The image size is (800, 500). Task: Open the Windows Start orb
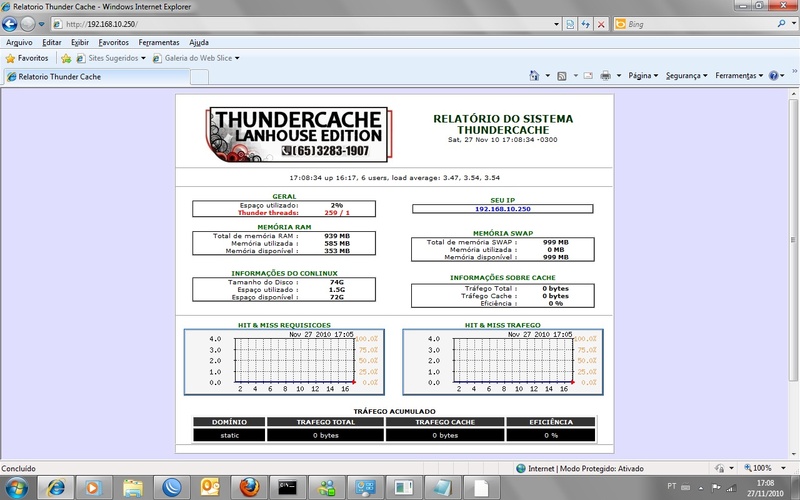[x=17, y=488]
